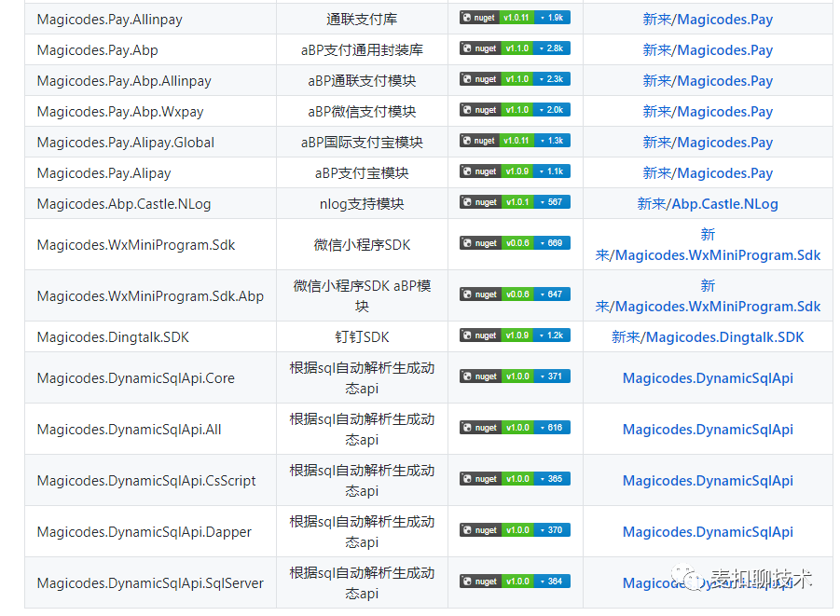Image resolution: width=840 pixels, height=616 pixels.
Task: Click the Magicodes.Pay.Abp.Allinpay package name
Action: point(124,81)
